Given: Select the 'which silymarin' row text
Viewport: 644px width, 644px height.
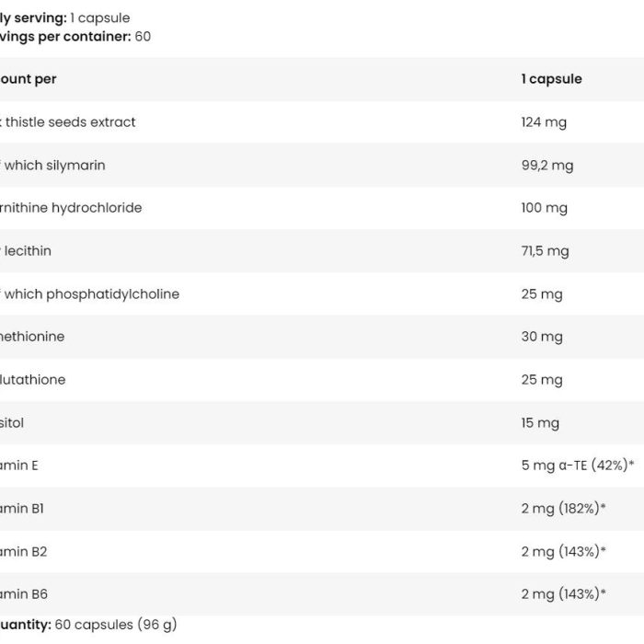Looking at the screenshot, I should (x=52, y=165).
